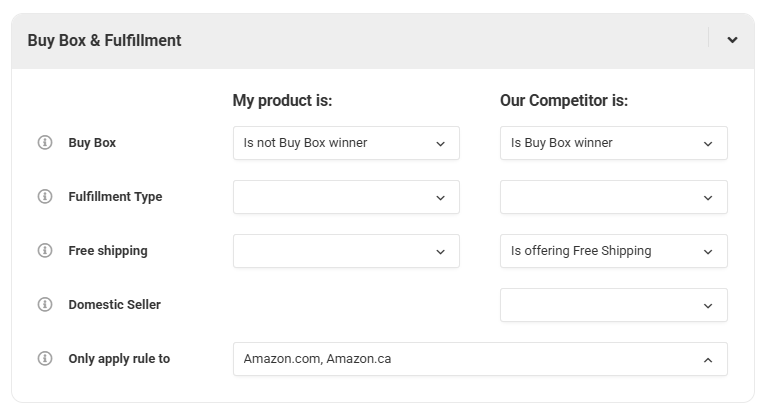Open Competitor Free Shipping dropdown

click(612, 251)
